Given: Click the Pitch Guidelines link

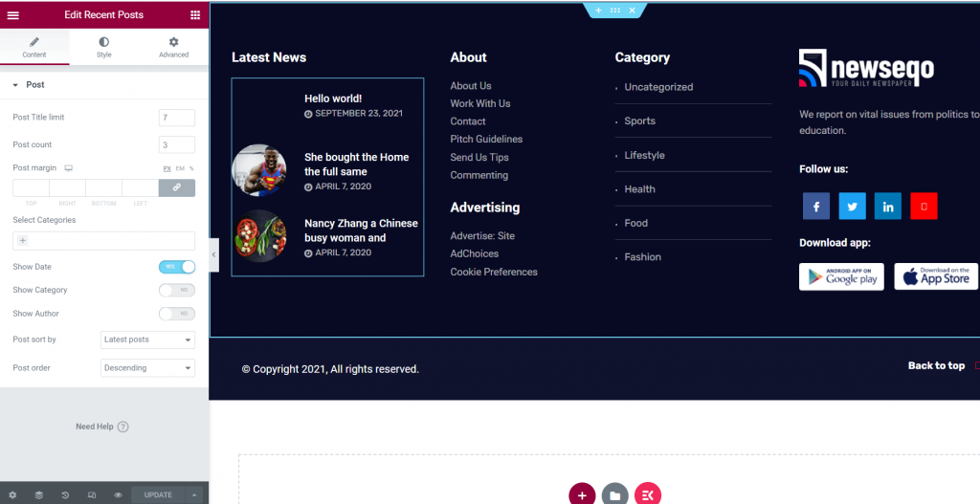Looking at the screenshot, I should point(486,140).
